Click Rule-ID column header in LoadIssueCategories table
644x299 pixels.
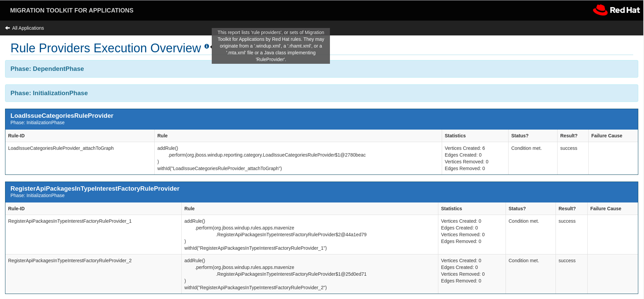tap(17, 136)
